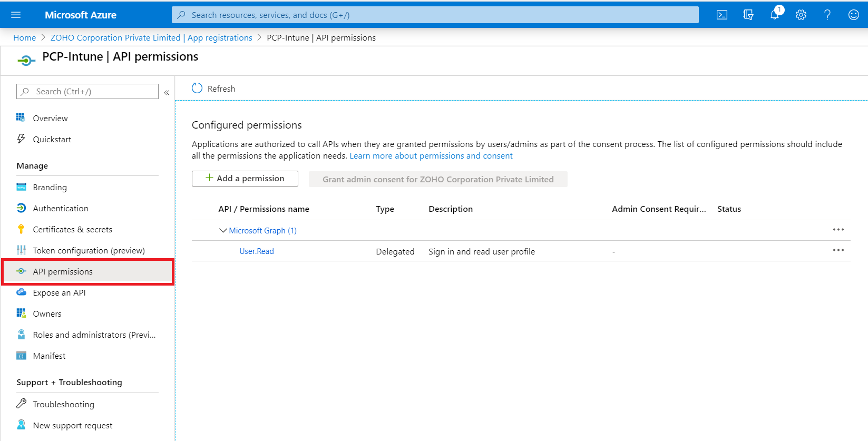The height and width of the screenshot is (441, 868).
Task: Click the New support request person icon
Action: 21,425
